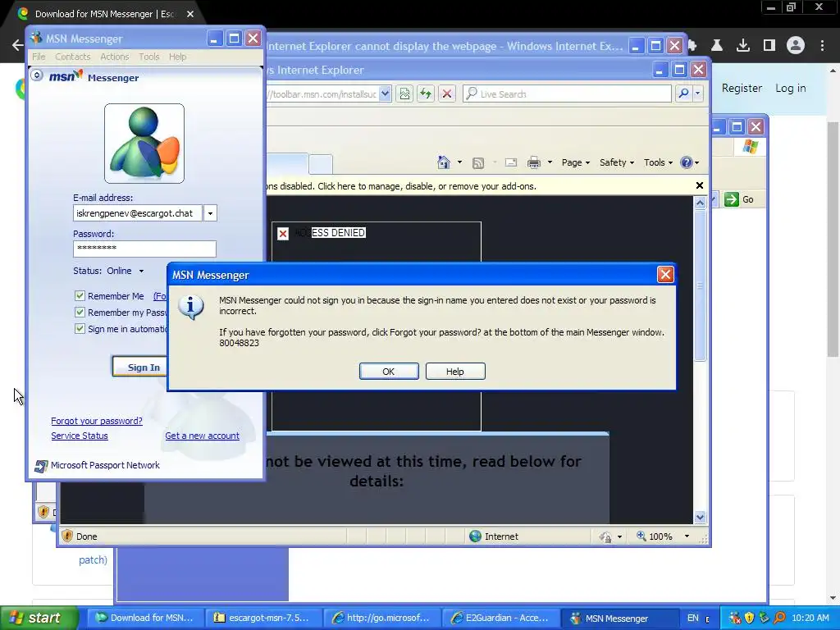This screenshot has height=630, width=840.
Task: Click the Microsoft Passport Network icon
Action: (x=41, y=466)
